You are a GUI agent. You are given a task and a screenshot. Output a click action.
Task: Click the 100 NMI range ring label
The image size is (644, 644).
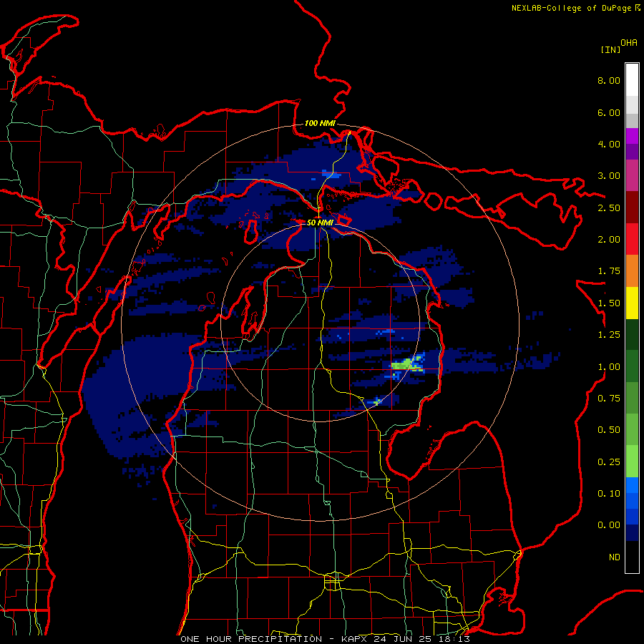point(320,123)
